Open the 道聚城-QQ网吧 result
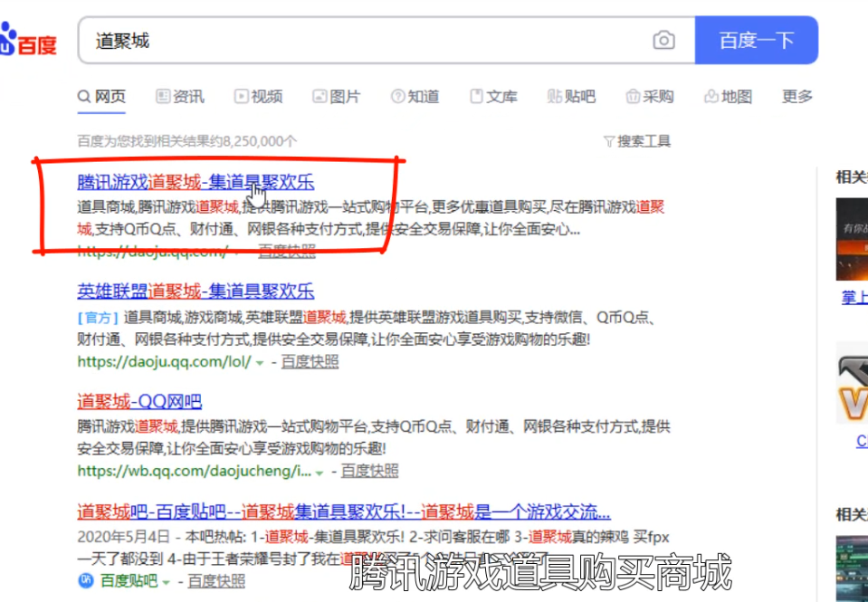 coord(139,400)
